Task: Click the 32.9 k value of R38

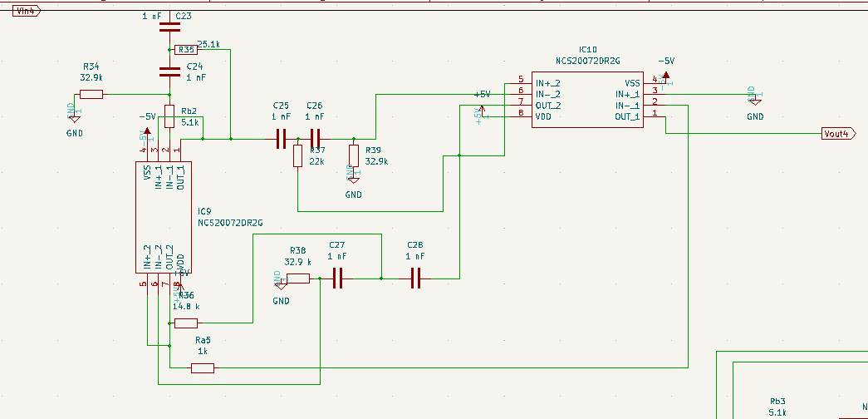Action: [x=298, y=262]
